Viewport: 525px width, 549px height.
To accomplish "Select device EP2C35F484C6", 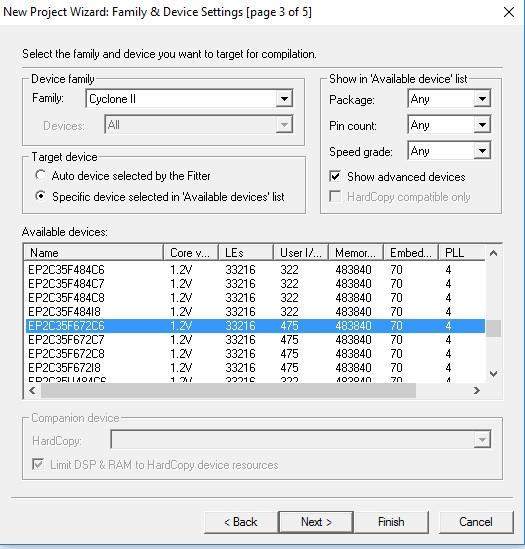I will 255,270.
